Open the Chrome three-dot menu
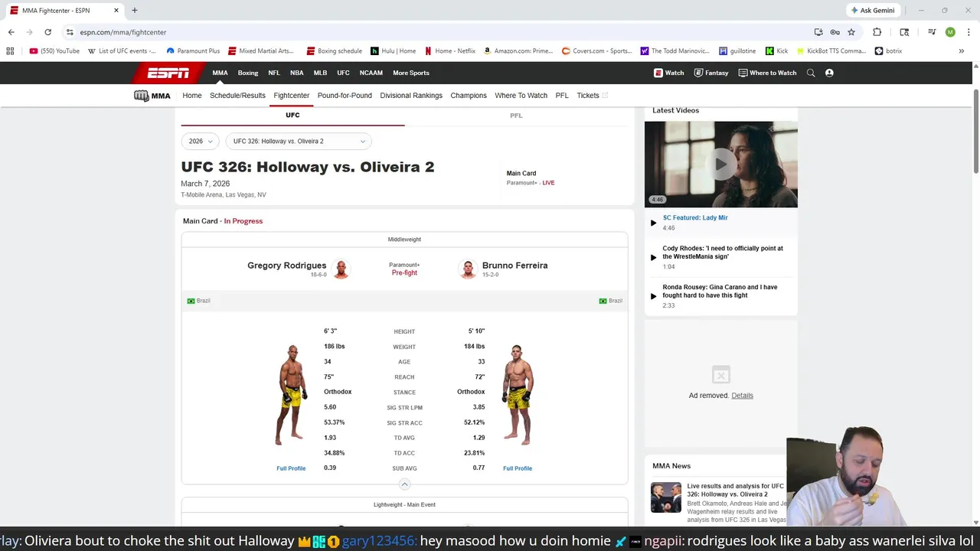This screenshot has width=980, height=551. pyautogui.click(x=969, y=32)
